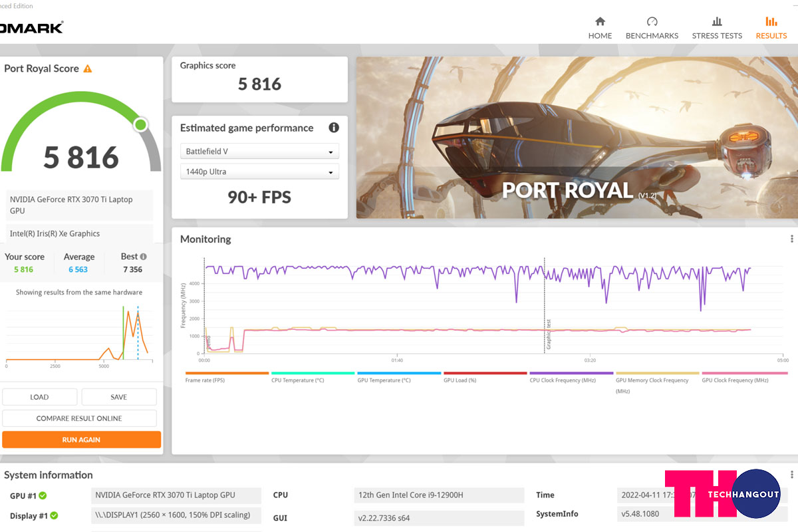Toggle the Frame rate (FPS) legend series
This screenshot has height=532, width=798.
[x=227, y=377]
